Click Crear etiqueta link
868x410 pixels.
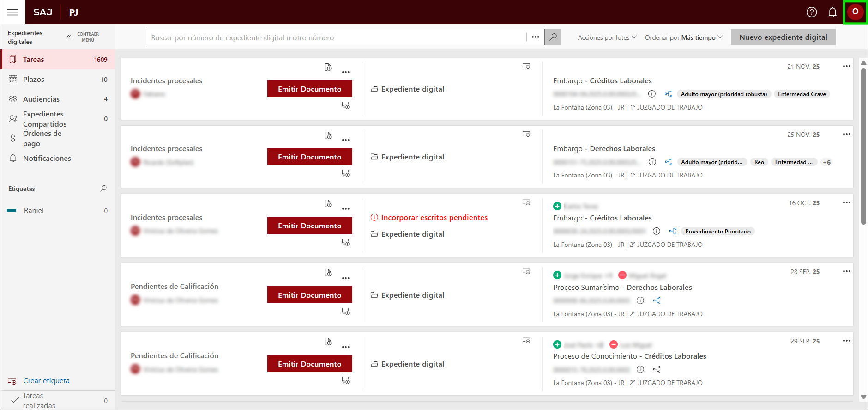46,381
